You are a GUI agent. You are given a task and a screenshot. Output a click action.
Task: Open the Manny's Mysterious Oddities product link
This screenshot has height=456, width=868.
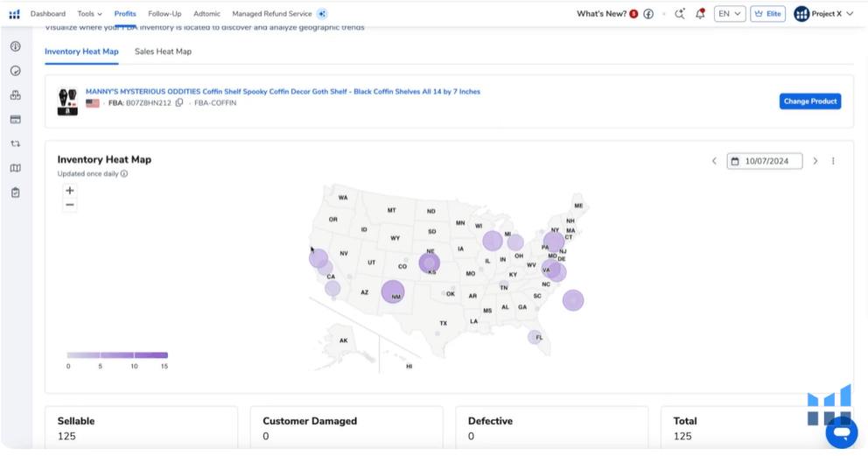point(283,91)
